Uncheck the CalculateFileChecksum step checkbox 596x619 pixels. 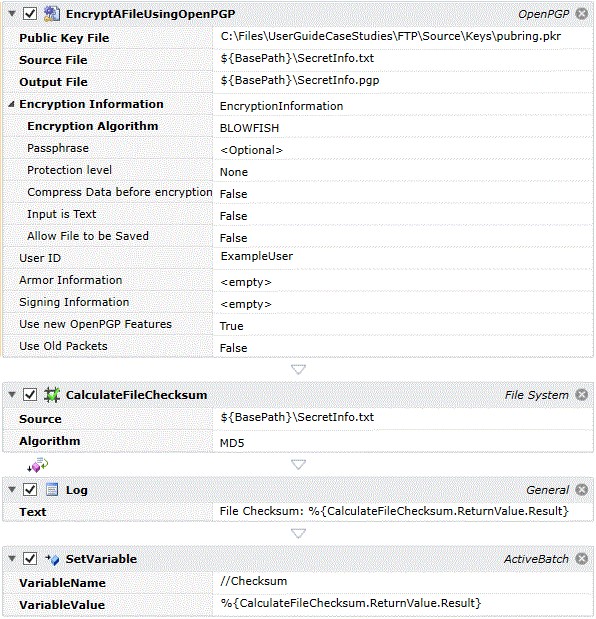pyautogui.click(x=30, y=395)
